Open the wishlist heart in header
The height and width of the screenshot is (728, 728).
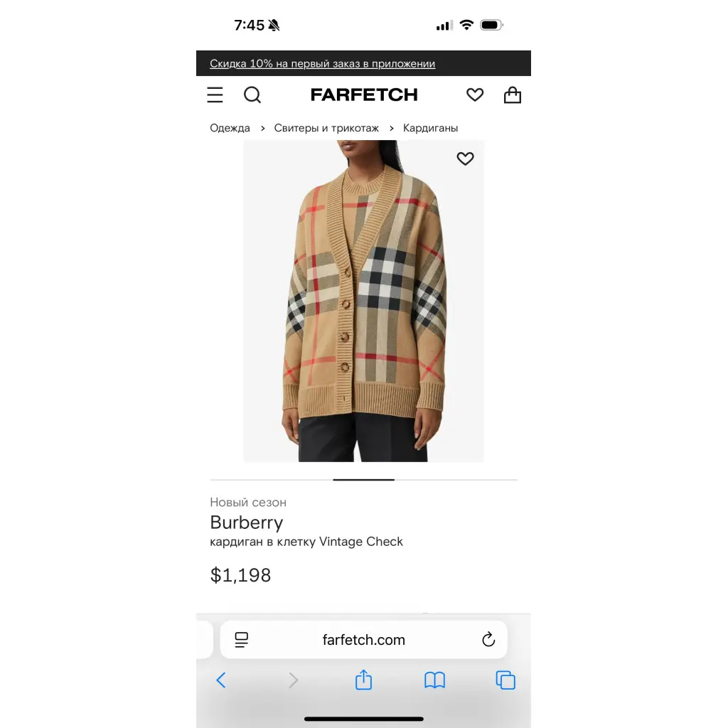click(x=474, y=95)
